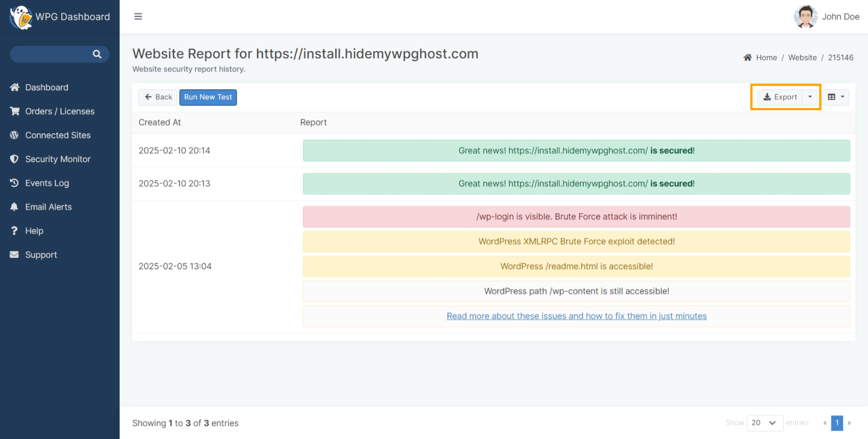Click the '/wp-content is still accessible' notice
The image size is (868, 439).
click(x=577, y=291)
